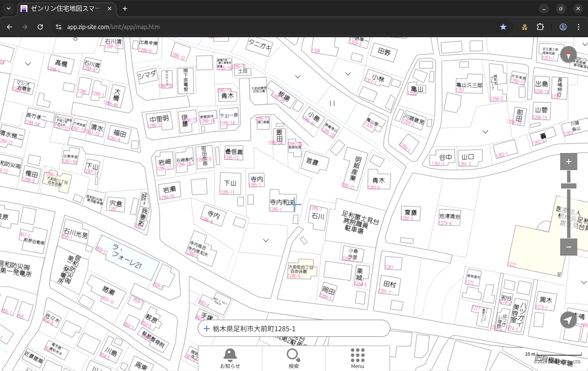
Task: Open the browser extensions puzzle icon
Action: tap(540, 27)
